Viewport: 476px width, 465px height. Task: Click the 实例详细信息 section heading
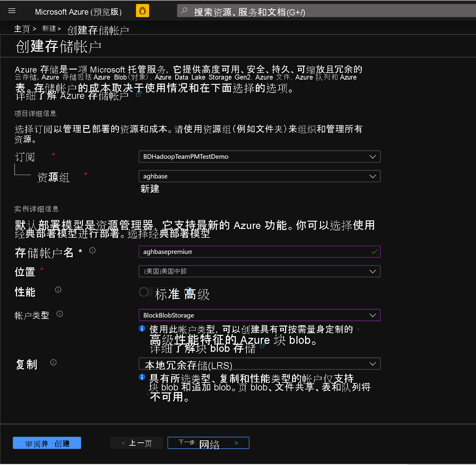click(37, 209)
